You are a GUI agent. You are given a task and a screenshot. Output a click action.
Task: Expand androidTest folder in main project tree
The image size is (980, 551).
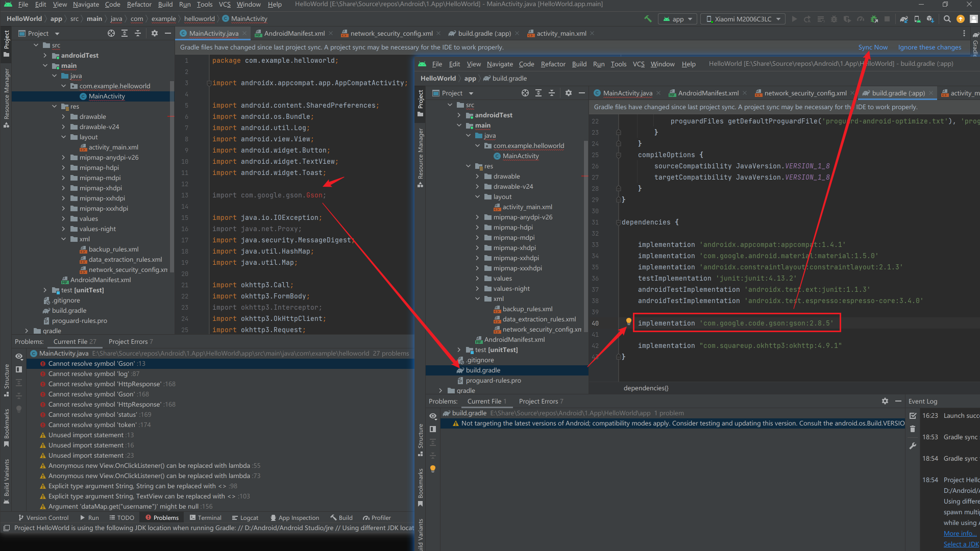[x=45, y=55]
